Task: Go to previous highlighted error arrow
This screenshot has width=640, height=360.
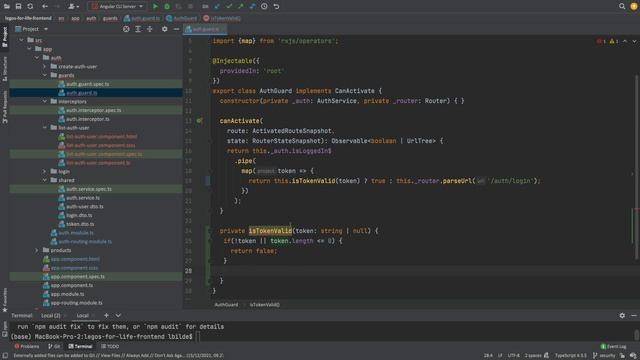Action: point(625,41)
